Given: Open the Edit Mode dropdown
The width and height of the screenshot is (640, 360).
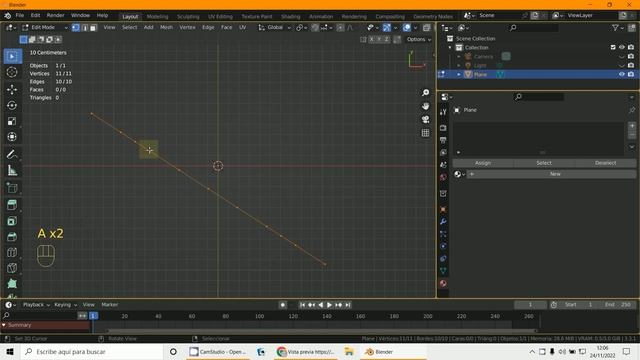Looking at the screenshot, I should click(x=45, y=27).
